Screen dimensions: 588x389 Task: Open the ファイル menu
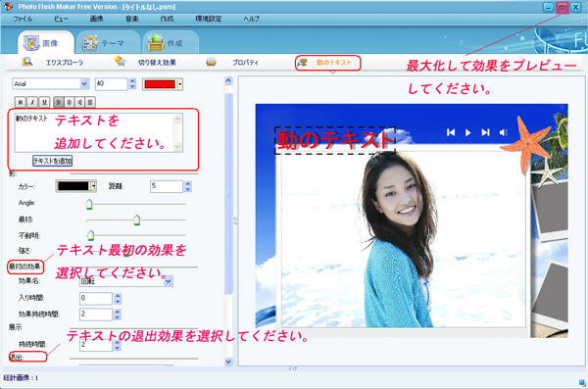tap(23, 19)
